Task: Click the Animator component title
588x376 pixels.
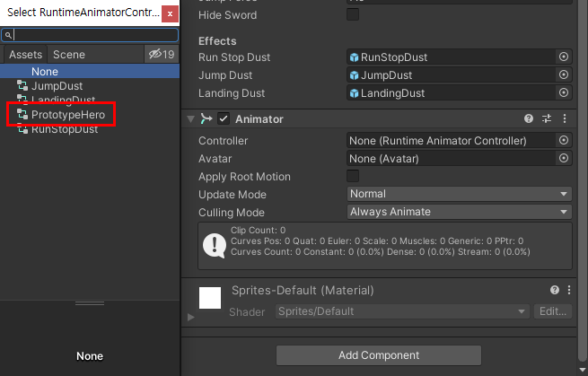Action: [x=259, y=119]
